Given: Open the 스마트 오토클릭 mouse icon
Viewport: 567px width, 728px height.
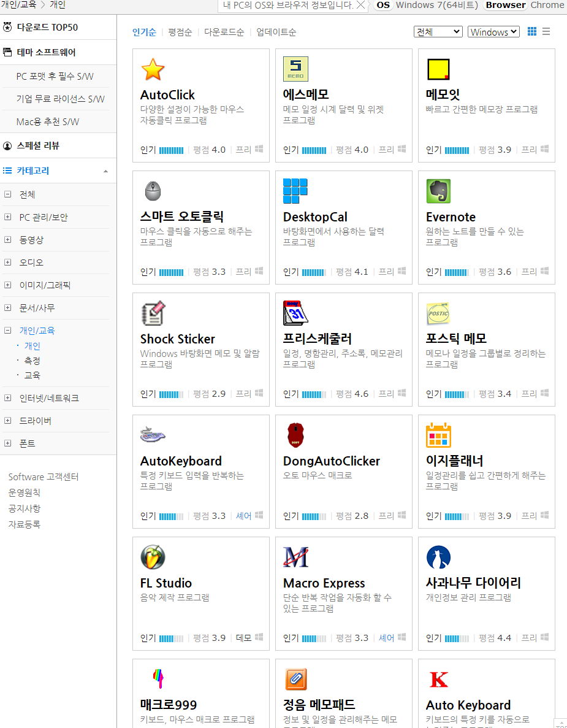Looking at the screenshot, I should pyautogui.click(x=153, y=191).
